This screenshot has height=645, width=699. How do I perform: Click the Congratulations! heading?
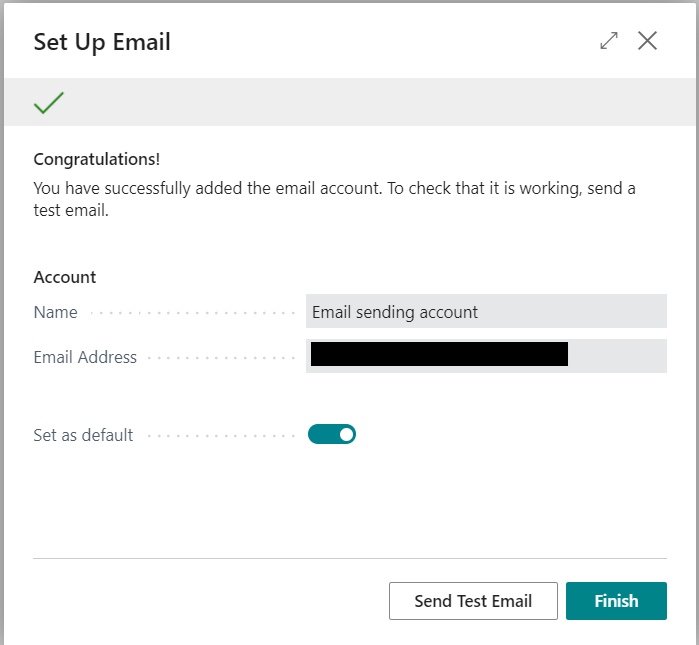[x=97, y=159]
